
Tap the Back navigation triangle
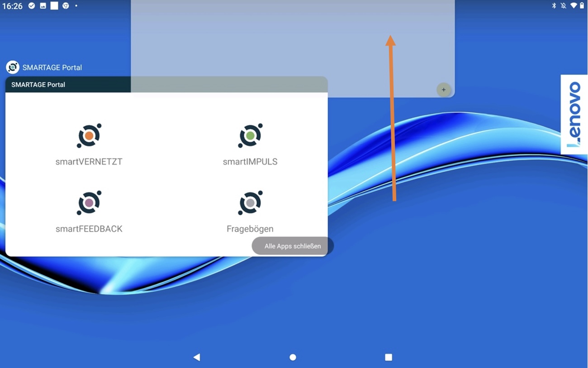(x=197, y=357)
